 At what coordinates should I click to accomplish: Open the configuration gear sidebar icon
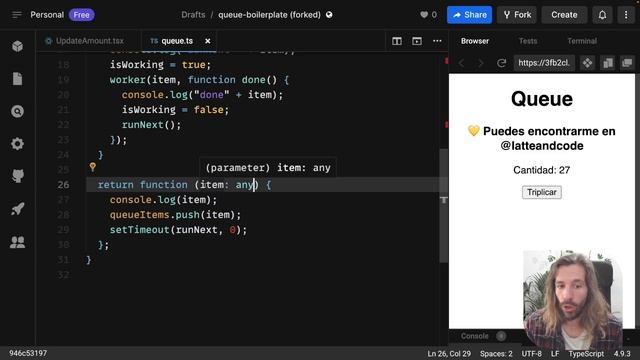coord(18,144)
